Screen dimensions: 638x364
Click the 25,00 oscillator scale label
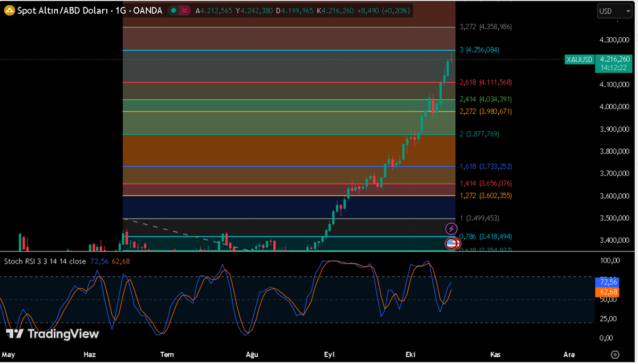tap(608, 319)
